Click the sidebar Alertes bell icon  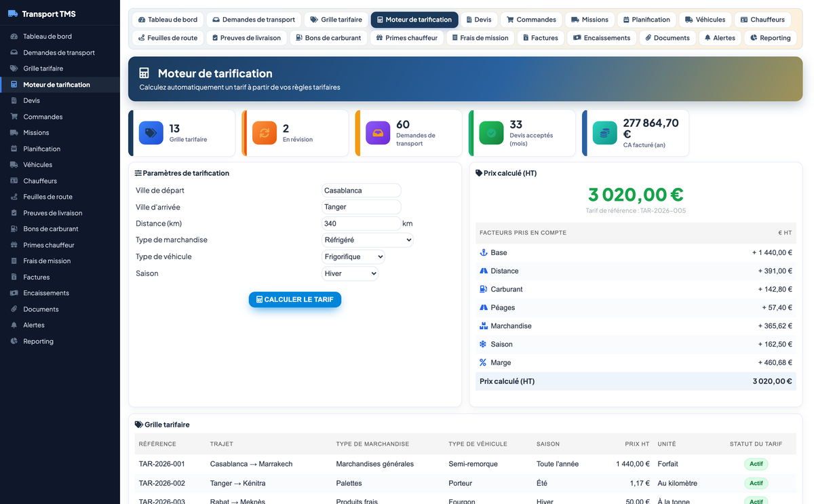pos(14,325)
